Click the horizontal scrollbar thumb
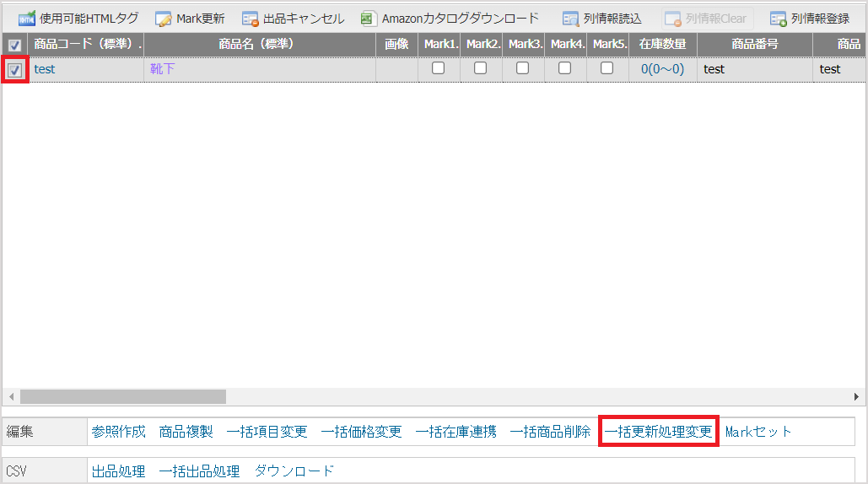This screenshot has height=484, width=868. (123, 396)
